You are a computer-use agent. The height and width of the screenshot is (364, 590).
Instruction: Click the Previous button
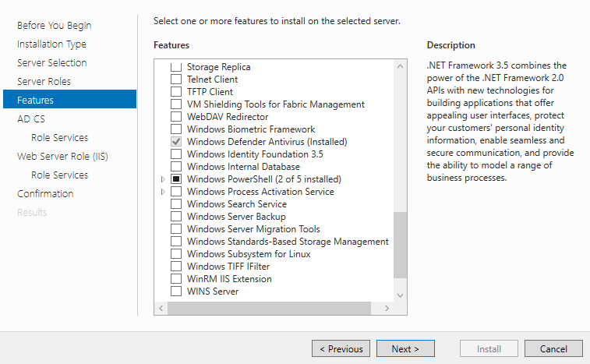click(x=341, y=348)
